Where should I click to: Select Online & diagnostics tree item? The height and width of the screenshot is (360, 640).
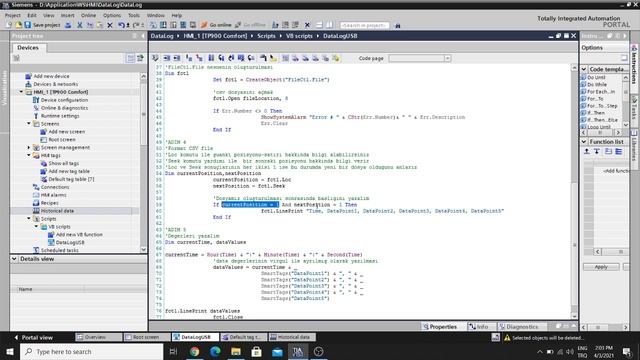(x=64, y=108)
